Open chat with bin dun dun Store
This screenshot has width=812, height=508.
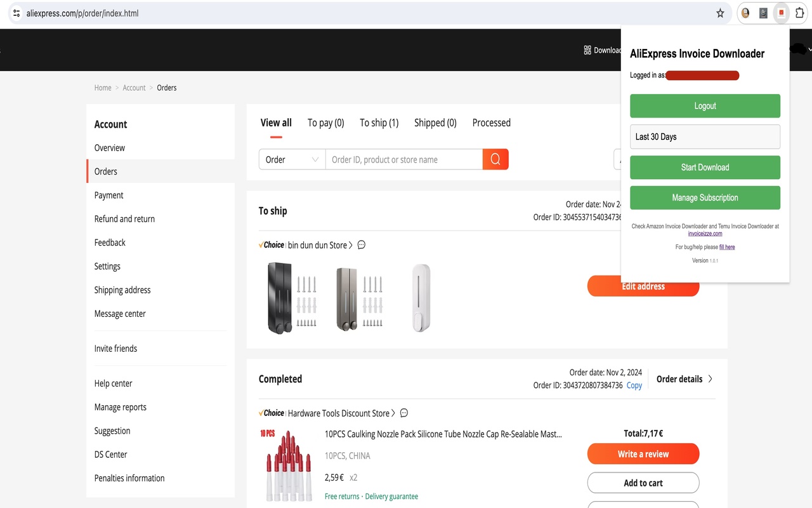pos(362,245)
